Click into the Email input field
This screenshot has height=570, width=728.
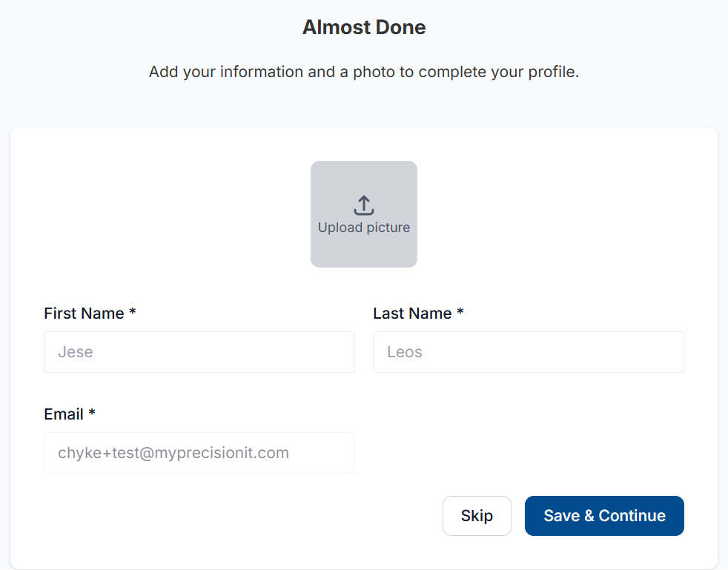pyautogui.click(x=199, y=453)
